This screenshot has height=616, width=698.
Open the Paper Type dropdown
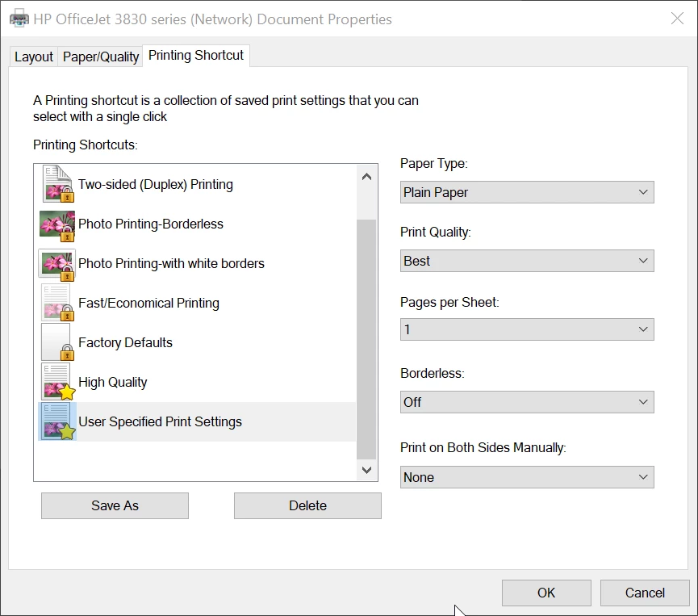pos(527,192)
